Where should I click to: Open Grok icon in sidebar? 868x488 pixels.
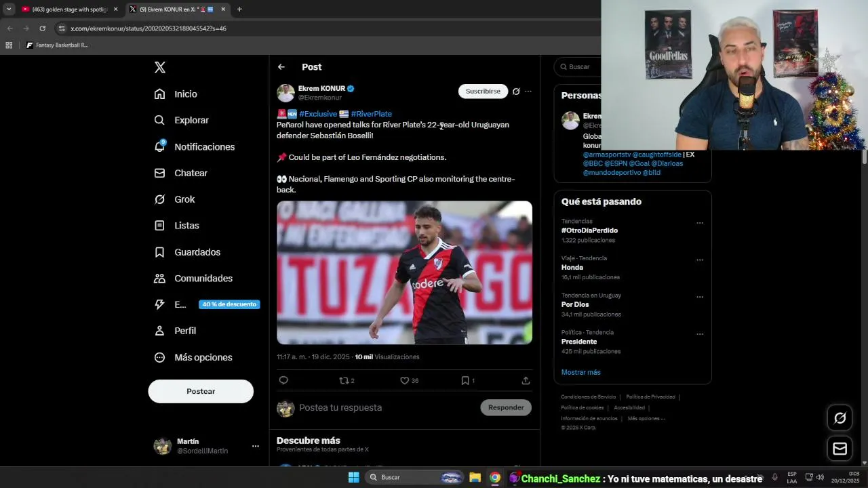coord(159,199)
